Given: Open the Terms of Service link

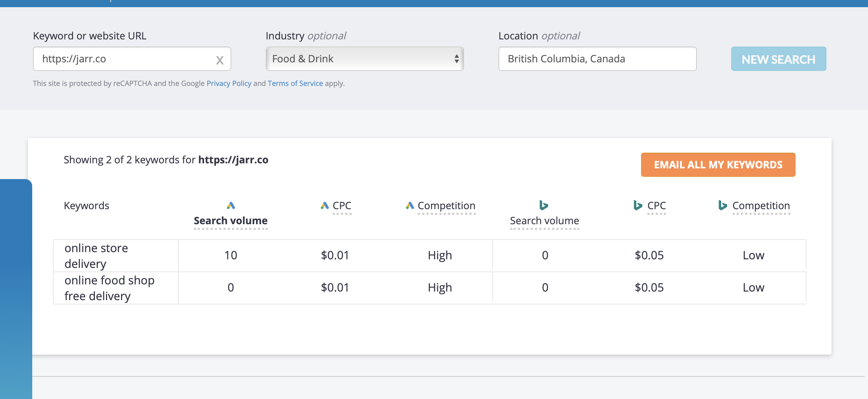Looking at the screenshot, I should click(x=295, y=83).
